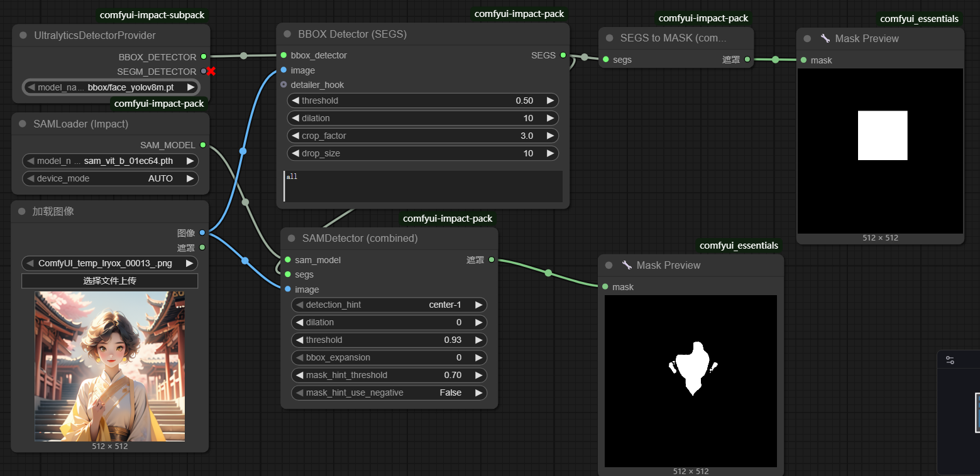The height and width of the screenshot is (476, 980).
Task: Click the red X on SEGM_DETECTOR output
Action: point(211,72)
